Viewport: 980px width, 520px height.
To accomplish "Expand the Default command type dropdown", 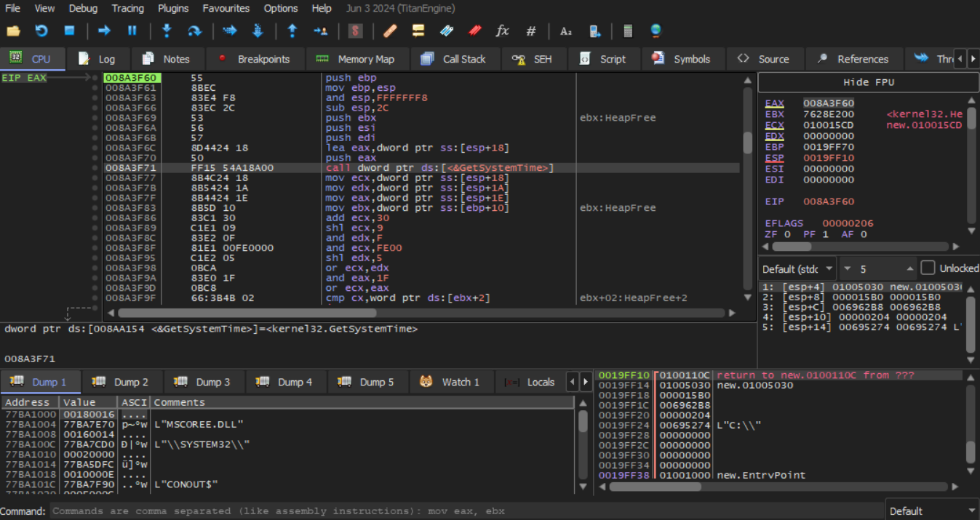I will pyautogui.click(x=932, y=511).
